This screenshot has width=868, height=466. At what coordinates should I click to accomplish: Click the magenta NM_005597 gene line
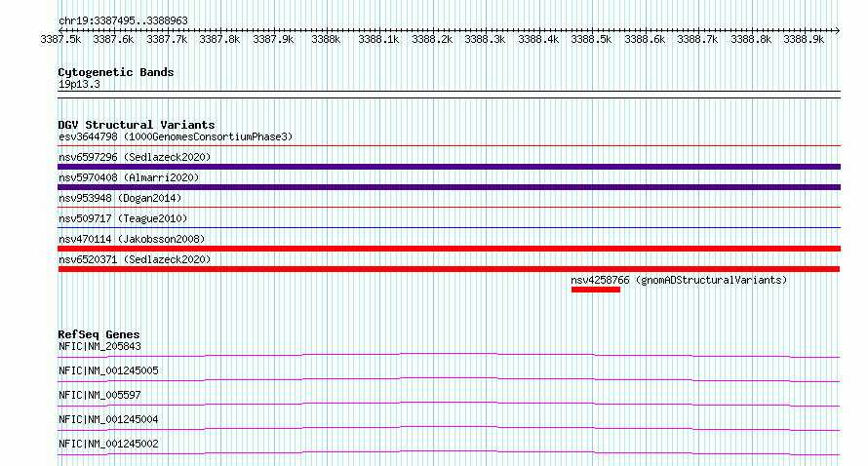pos(449,404)
